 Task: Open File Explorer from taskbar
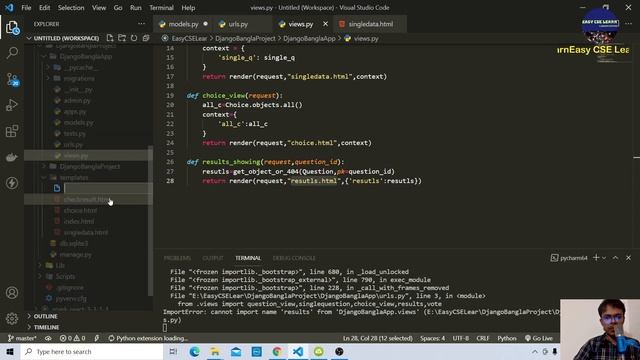(x=215, y=351)
